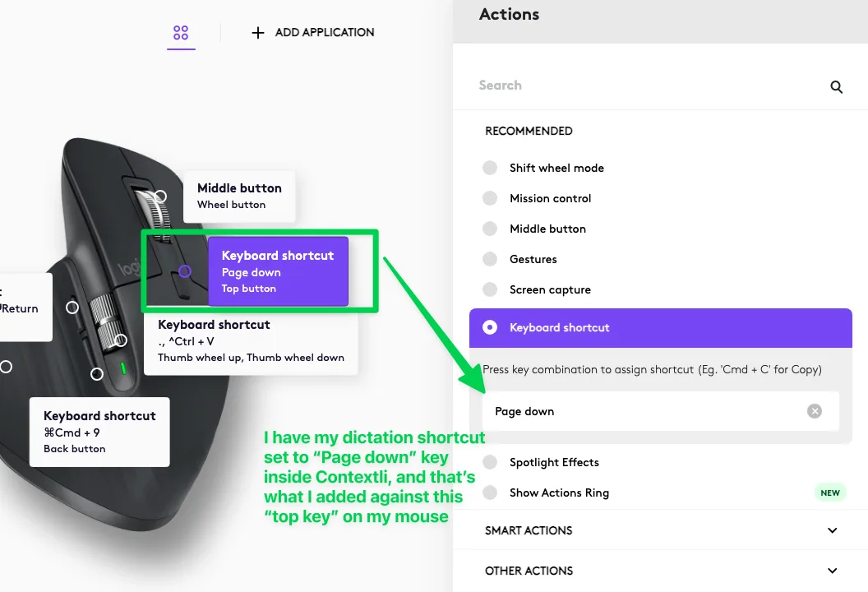This screenshot has height=592, width=868.
Task: Click the NEW badge on Actions Ring
Action: 830,493
